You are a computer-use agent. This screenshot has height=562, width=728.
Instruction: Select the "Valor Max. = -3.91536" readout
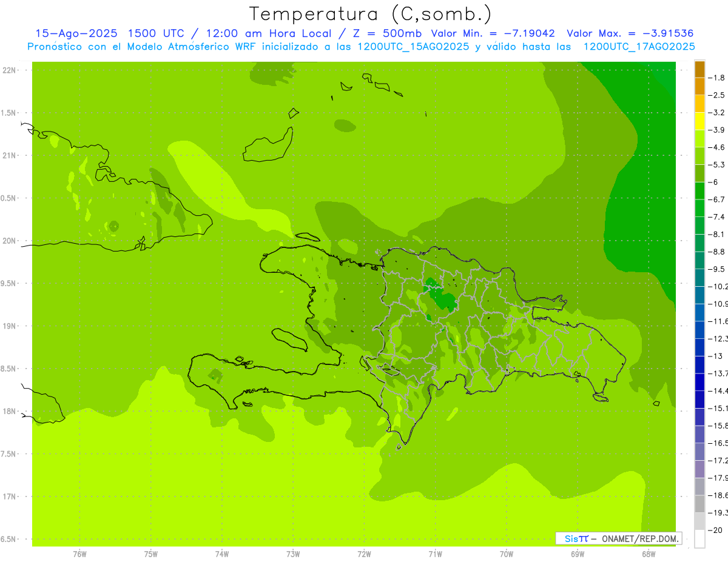[x=630, y=33]
